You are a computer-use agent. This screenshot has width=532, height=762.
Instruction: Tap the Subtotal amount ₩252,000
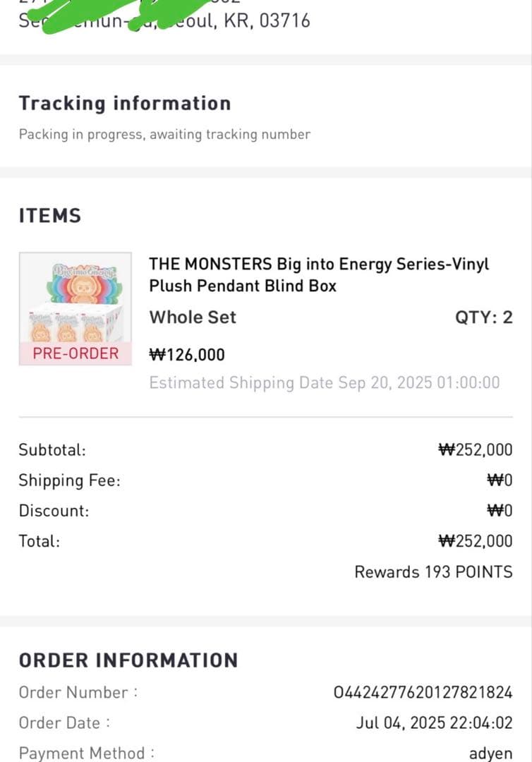[475, 449]
